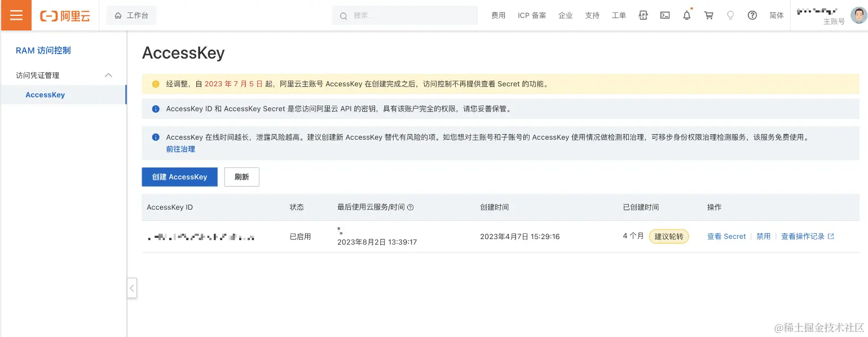868x337 pixels.
Task: Click the Alibaba Cloud logo
Action: pos(65,16)
